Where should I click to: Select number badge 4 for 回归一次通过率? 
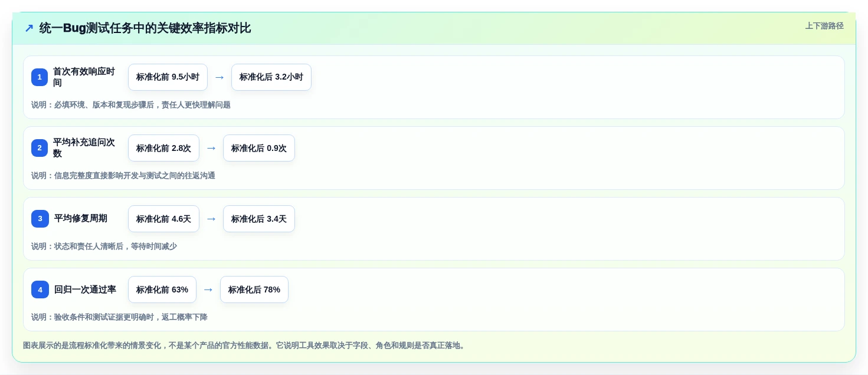click(x=40, y=290)
